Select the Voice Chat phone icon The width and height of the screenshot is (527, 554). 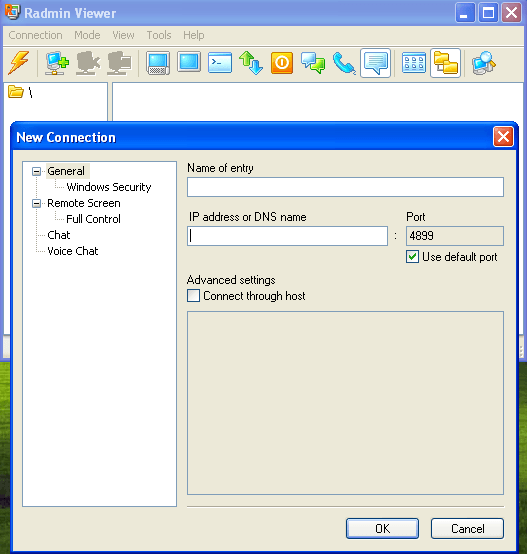(x=344, y=63)
